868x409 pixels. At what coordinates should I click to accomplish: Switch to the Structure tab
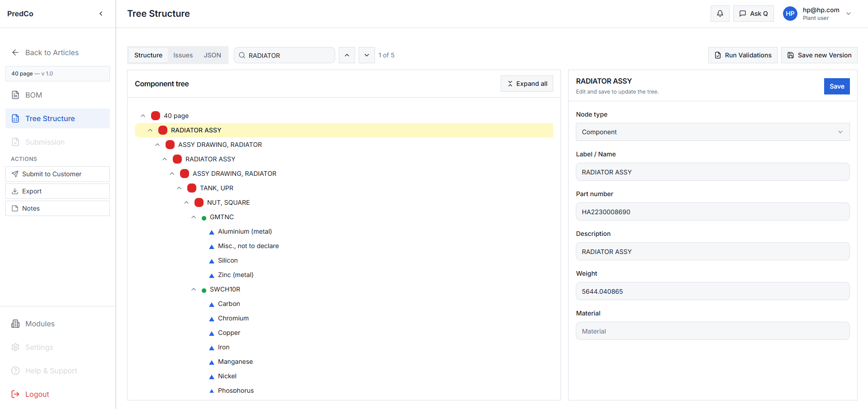click(148, 55)
